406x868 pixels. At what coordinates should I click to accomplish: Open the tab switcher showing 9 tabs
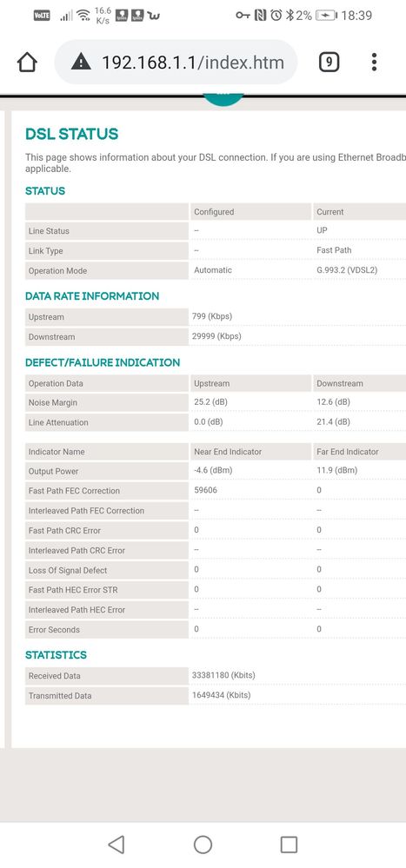pyautogui.click(x=329, y=62)
